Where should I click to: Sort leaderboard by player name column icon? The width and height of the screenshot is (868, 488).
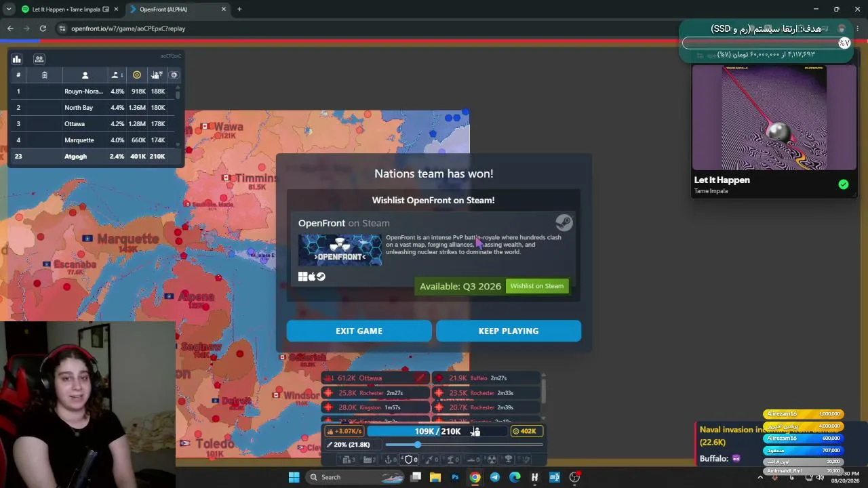(85, 75)
